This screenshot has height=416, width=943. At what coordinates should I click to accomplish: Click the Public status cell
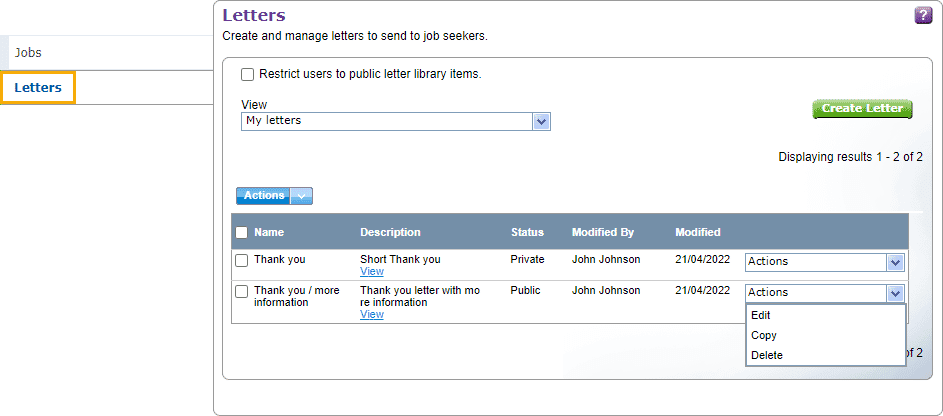526,290
